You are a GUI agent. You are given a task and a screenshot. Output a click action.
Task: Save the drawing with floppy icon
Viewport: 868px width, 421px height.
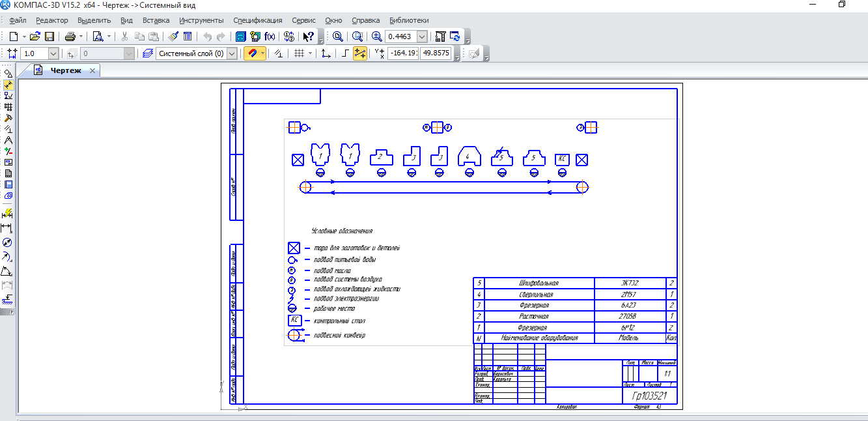pos(49,36)
